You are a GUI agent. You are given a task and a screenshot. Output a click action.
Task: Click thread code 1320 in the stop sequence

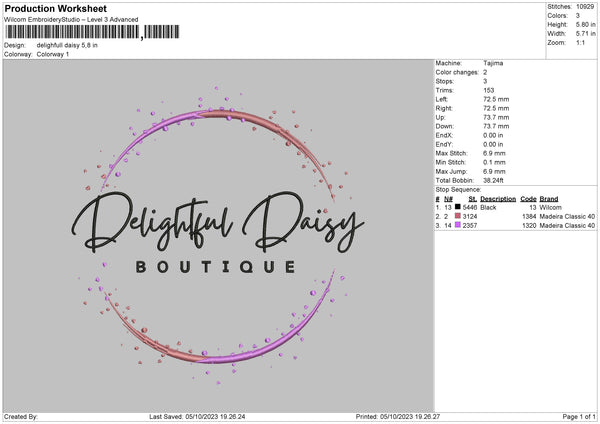529,226
